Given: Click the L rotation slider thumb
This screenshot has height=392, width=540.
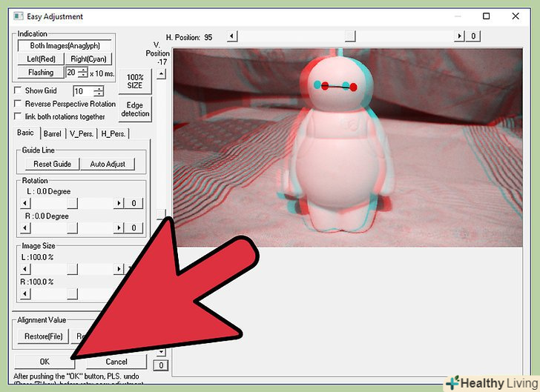Looking at the screenshot, I should pos(73,203).
